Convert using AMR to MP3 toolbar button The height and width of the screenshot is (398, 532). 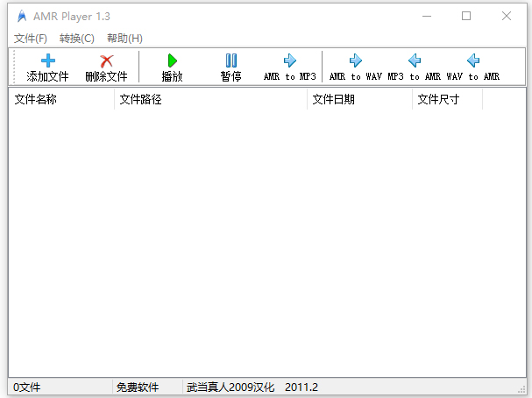[290, 68]
